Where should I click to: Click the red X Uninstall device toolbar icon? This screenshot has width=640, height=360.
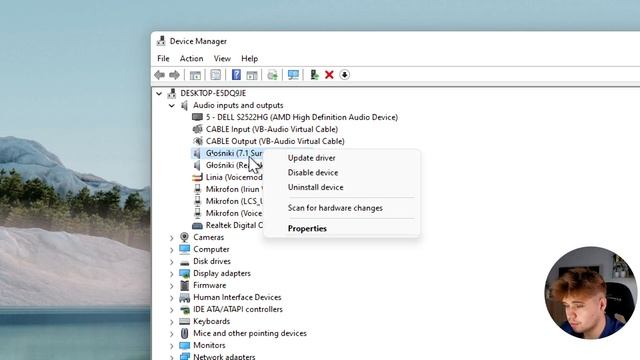point(329,75)
